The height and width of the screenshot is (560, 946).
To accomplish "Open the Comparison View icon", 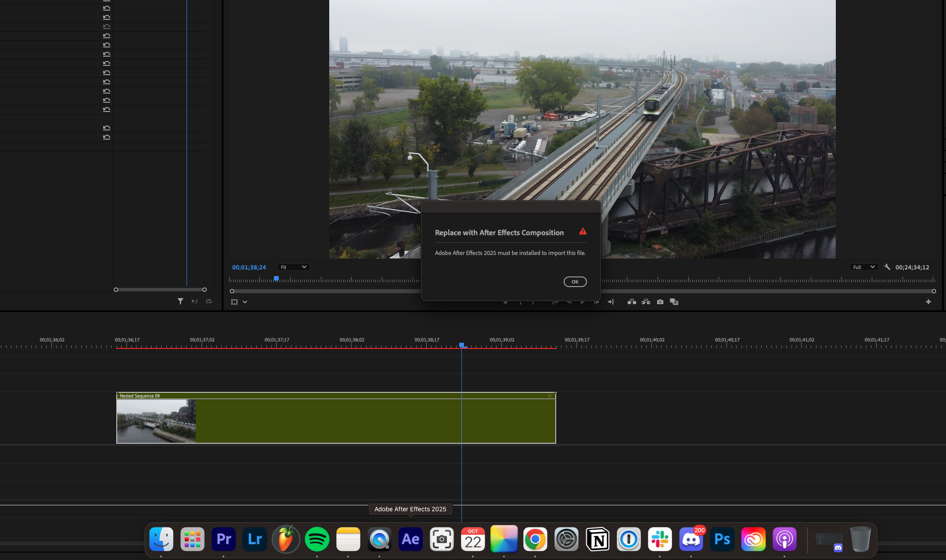I will click(674, 302).
